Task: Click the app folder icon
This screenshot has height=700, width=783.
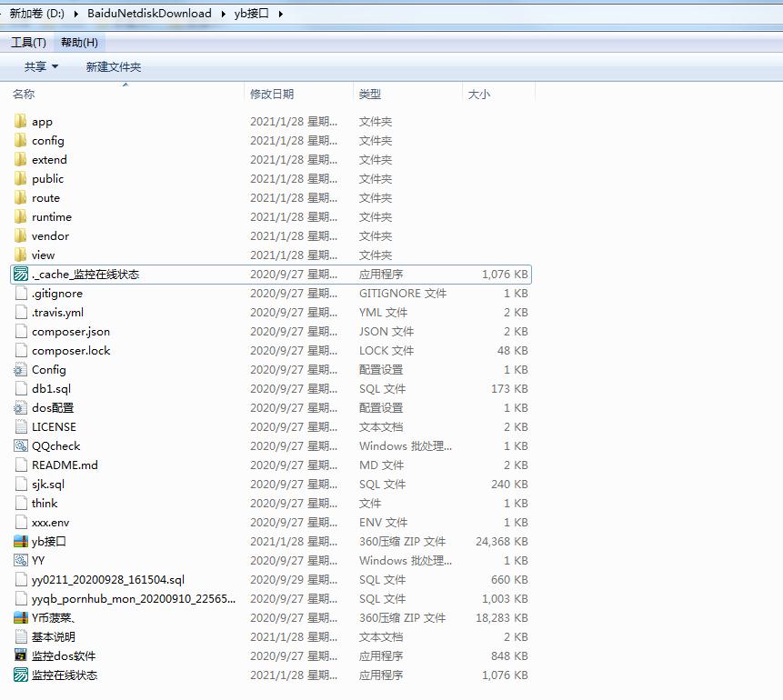Action: click(21, 122)
